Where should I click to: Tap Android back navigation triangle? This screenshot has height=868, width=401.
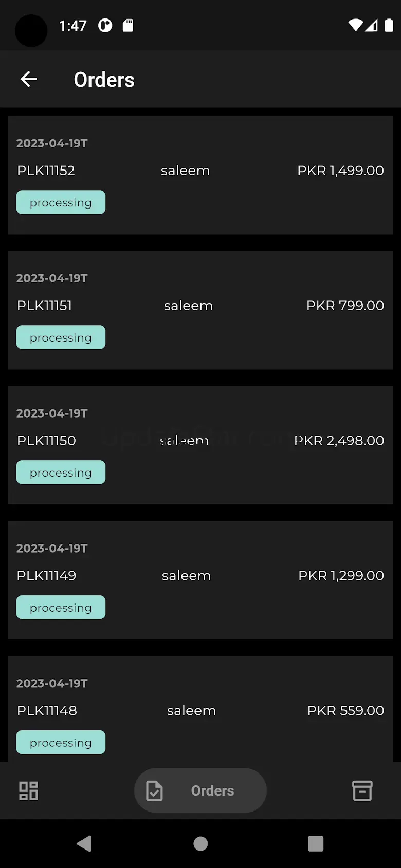[x=84, y=843]
